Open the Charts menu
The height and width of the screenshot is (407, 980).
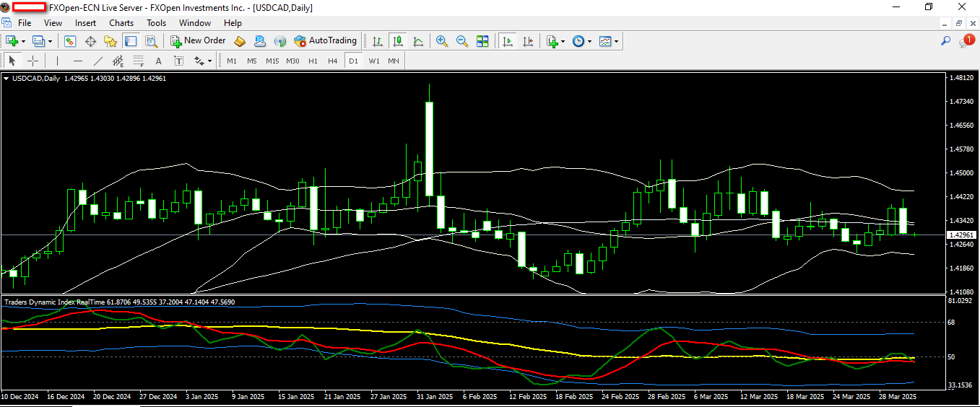click(x=121, y=23)
